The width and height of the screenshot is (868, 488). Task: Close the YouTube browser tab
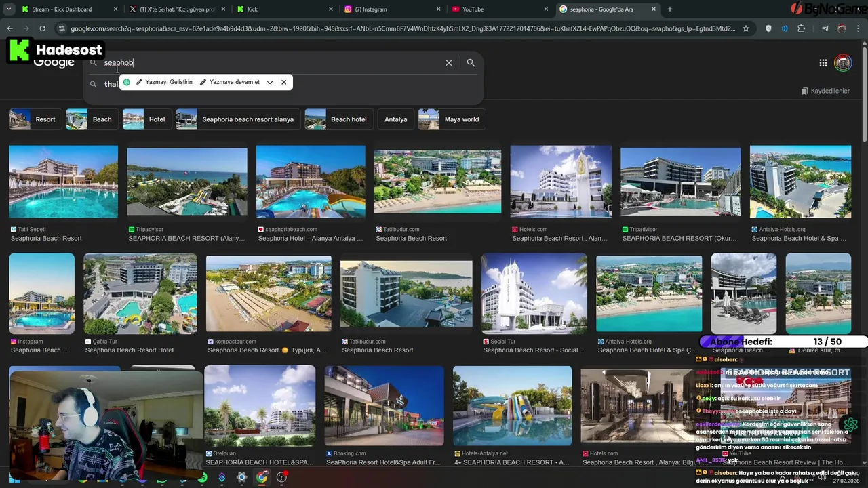546,9
